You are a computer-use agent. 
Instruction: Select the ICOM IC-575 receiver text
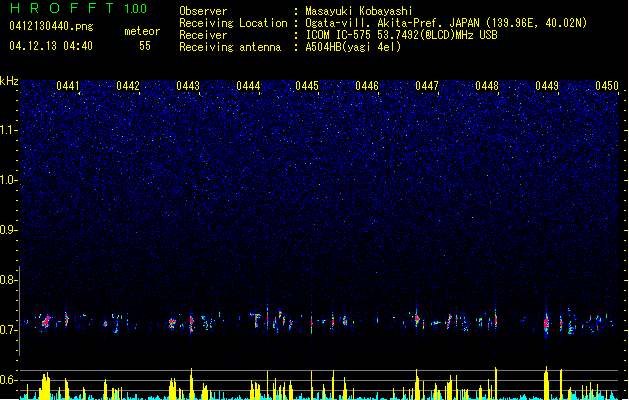[x=401, y=35]
